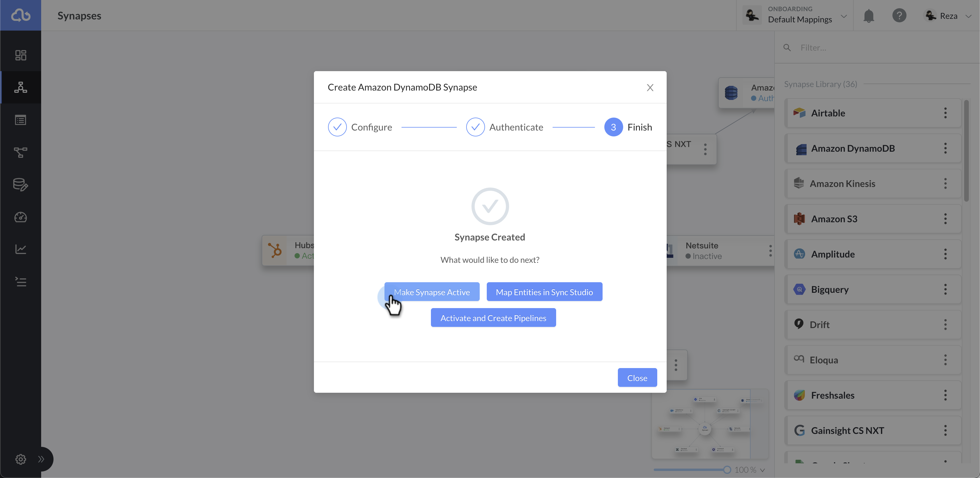Select Drift in Synapse Library
Screen dimensions: 980x478
(x=873, y=325)
